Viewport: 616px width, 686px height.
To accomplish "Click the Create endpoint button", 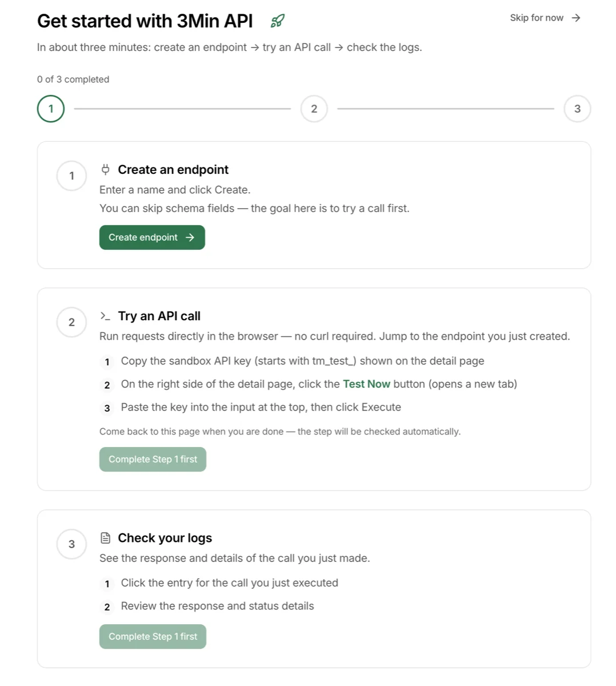I will pyautogui.click(x=151, y=237).
